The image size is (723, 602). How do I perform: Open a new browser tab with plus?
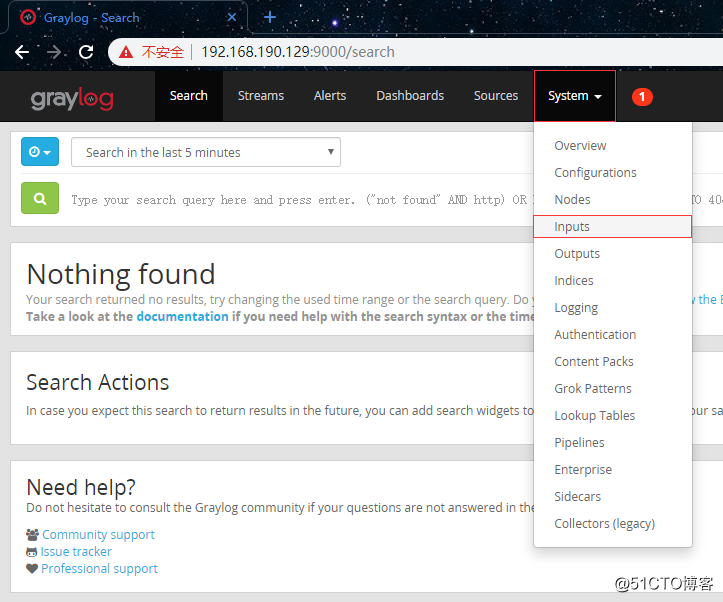pos(270,18)
